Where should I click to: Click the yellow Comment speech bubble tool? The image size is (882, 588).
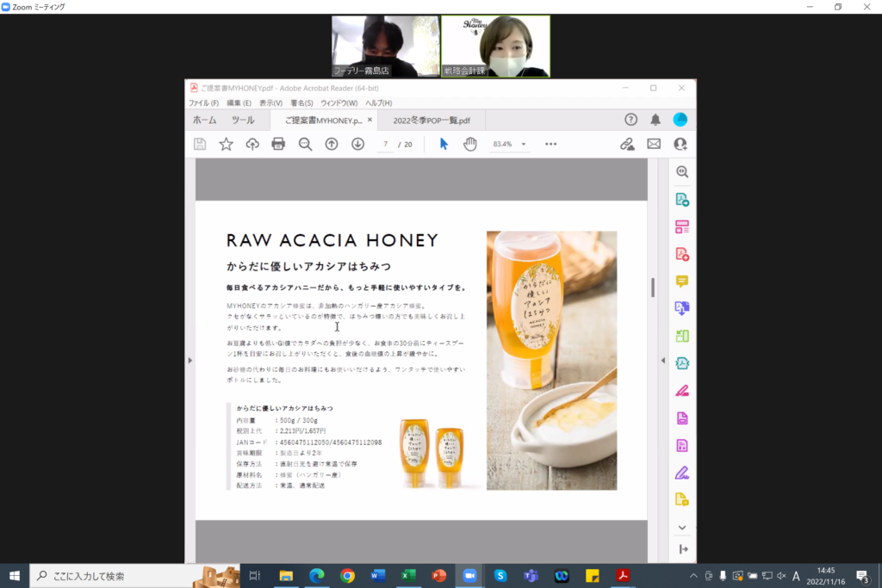click(x=682, y=281)
